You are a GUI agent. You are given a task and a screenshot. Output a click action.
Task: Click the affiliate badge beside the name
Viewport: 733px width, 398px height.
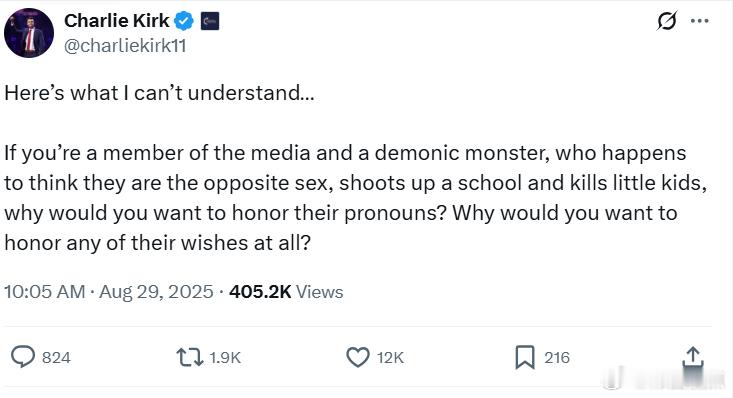coord(210,22)
